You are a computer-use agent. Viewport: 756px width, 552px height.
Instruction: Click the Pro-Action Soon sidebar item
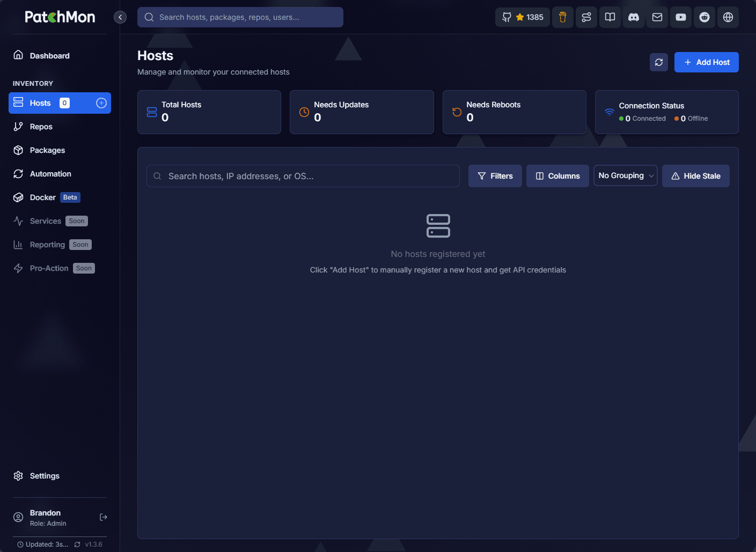(x=60, y=268)
